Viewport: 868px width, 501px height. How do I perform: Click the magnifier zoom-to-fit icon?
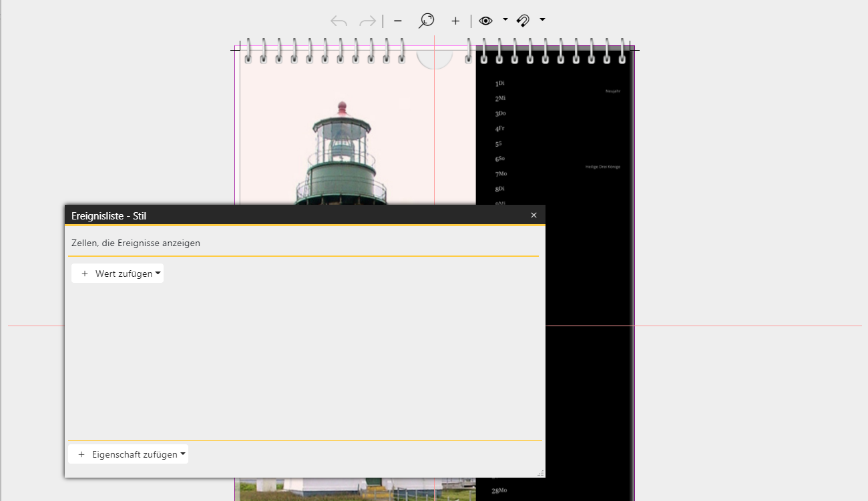pos(426,21)
